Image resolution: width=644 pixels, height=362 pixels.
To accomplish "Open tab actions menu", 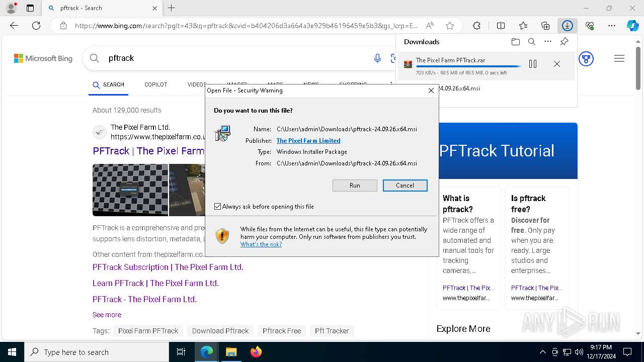I will pyautogui.click(x=30, y=8).
